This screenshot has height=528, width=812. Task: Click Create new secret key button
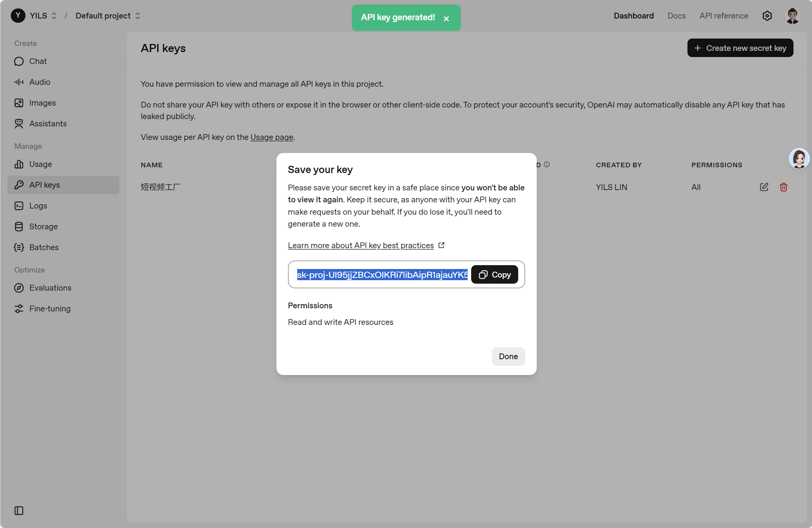click(740, 48)
